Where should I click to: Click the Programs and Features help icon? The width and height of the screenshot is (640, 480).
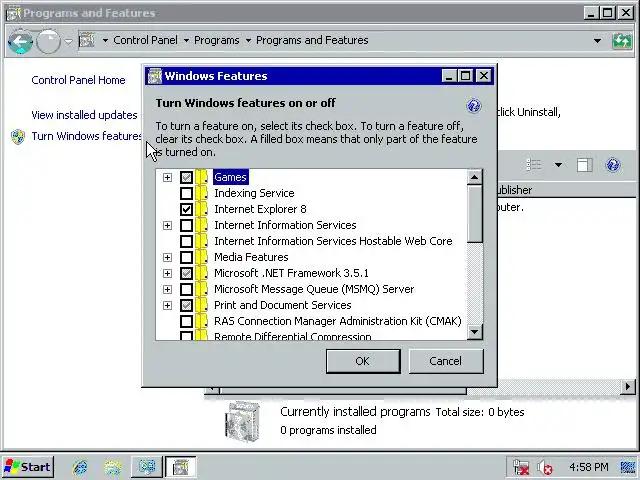613,165
